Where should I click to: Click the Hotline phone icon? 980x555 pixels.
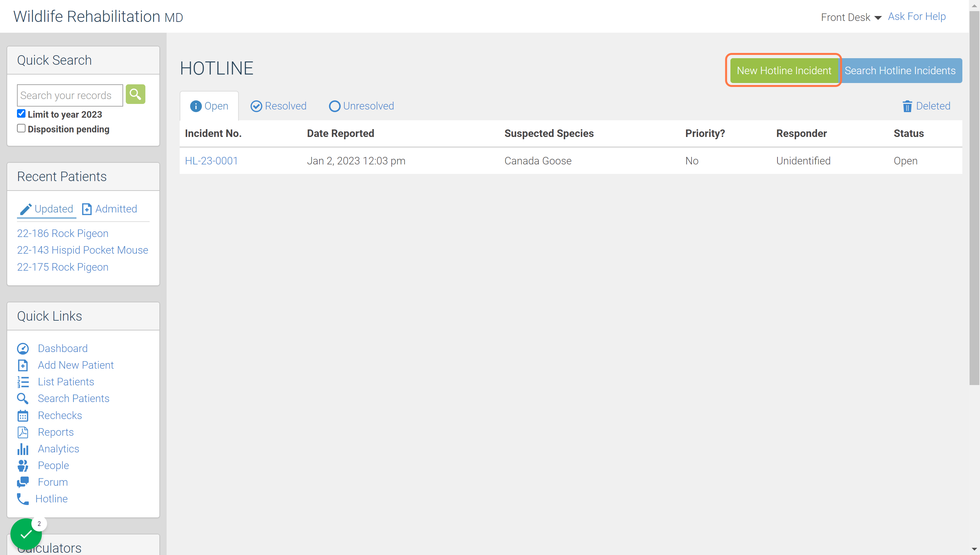23,499
